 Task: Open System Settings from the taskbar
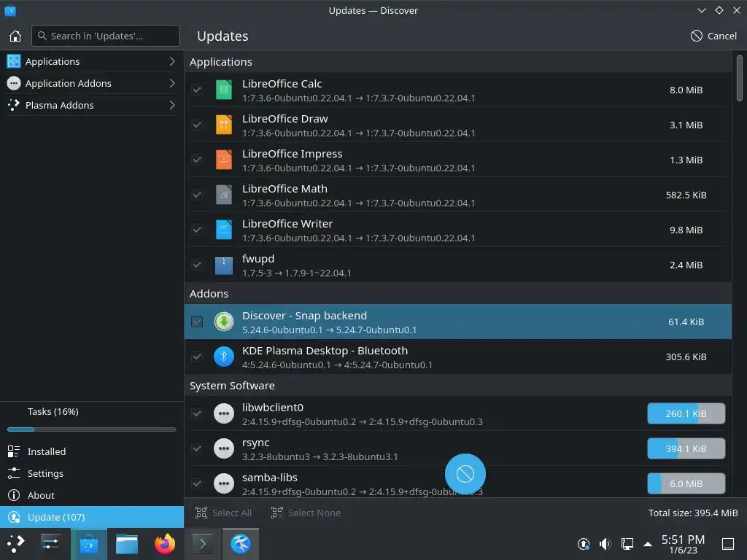tap(50, 543)
